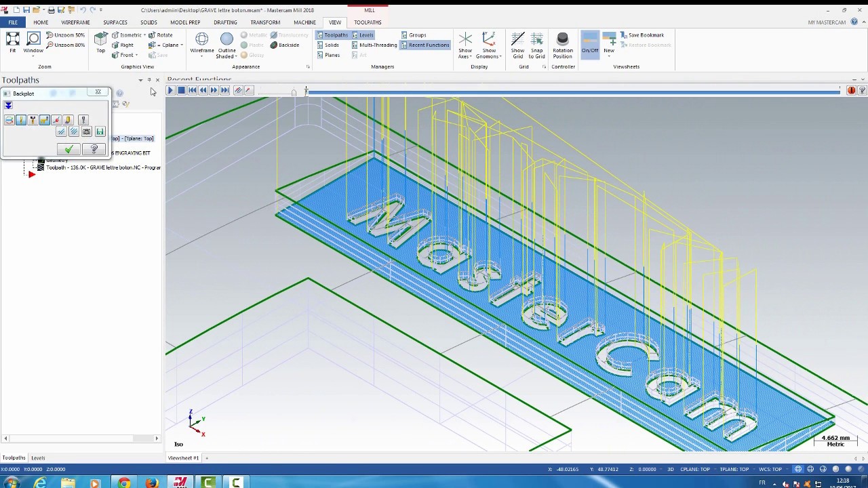Click Show Grid
The width and height of the screenshot is (868, 488).
tap(517, 45)
